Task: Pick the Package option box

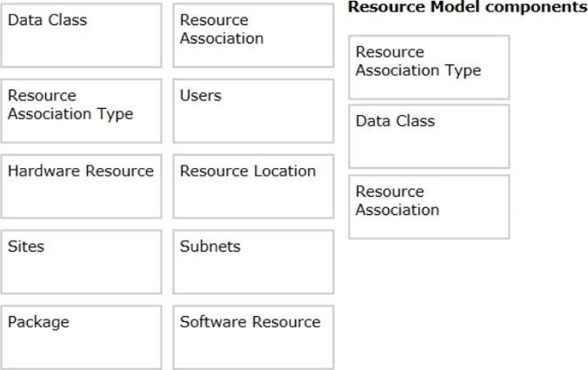Action: [x=81, y=337]
